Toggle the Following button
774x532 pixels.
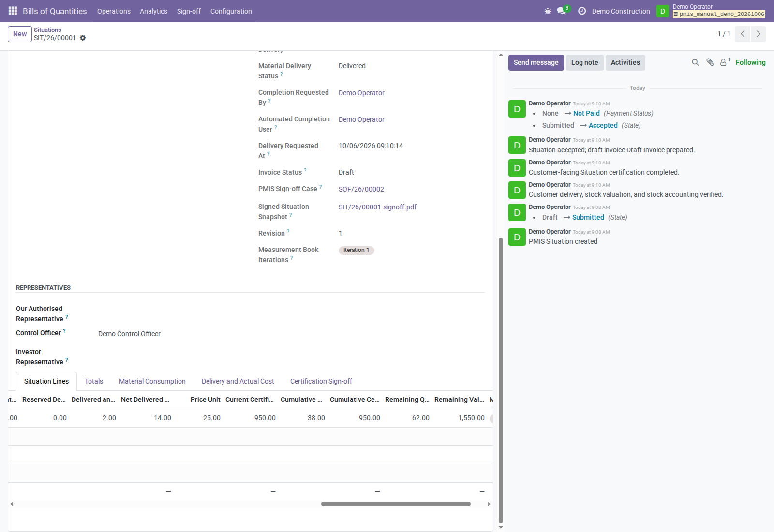tap(751, 62)
